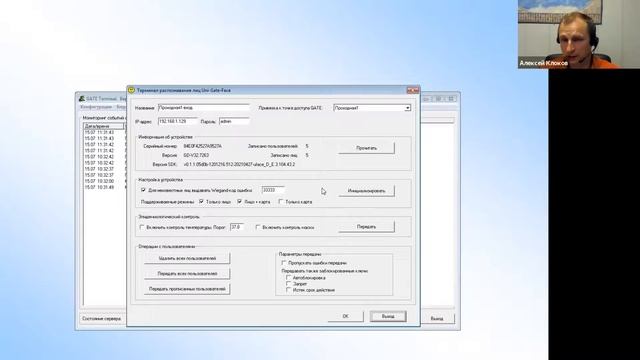Click Передать прописанных пользователей button
The width and height of the screenshot is (640, 360).
[187, 289]
